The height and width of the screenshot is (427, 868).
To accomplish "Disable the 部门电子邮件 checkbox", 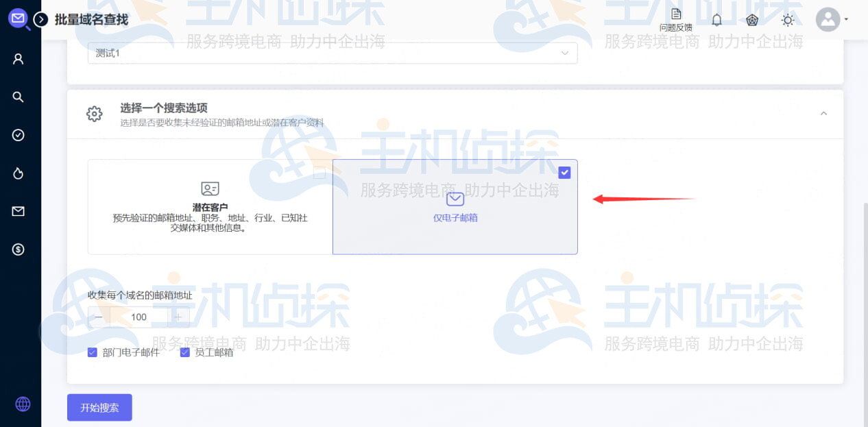I will (93, 352).
